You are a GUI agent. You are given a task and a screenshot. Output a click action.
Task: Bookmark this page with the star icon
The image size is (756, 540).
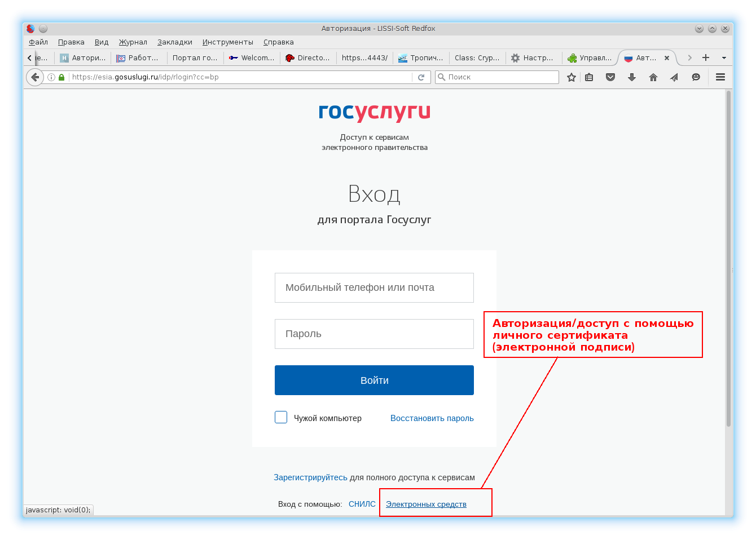(572, 77)
